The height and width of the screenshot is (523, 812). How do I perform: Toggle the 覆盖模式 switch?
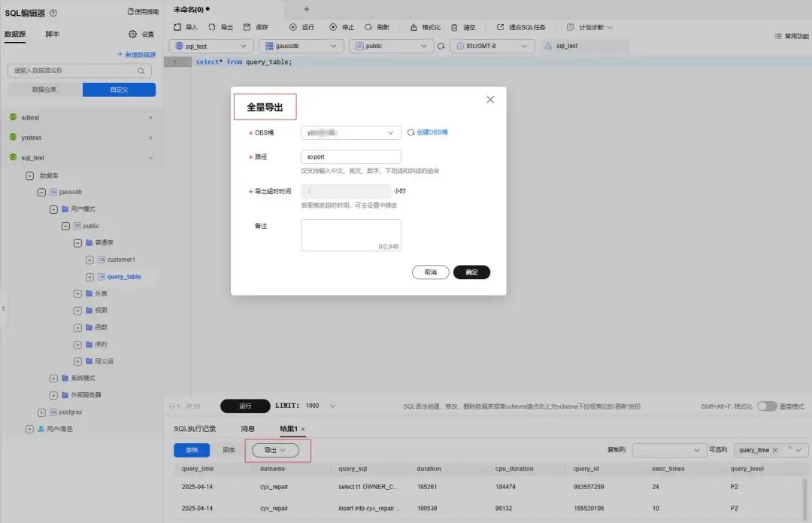click(766, 406)
